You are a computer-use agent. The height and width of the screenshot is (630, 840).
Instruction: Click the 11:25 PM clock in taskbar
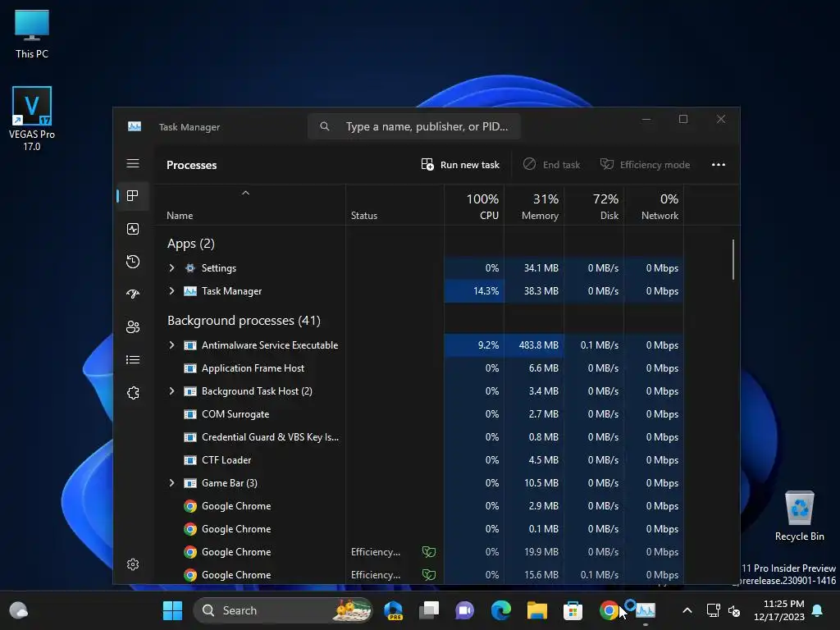779,610
